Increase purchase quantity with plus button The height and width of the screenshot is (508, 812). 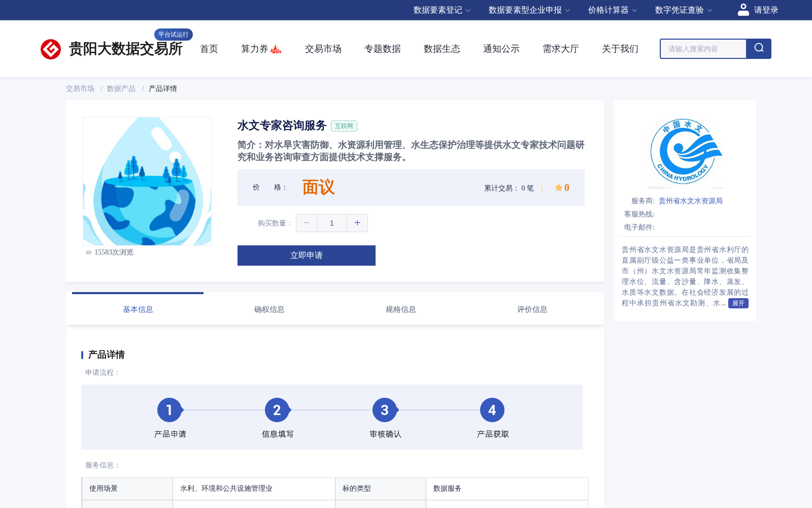(x=357, y=223)
